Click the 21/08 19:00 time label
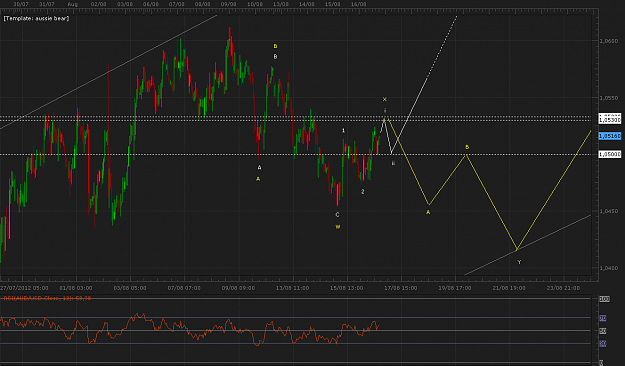The width and height of the screenshot is (625, 366). 509,288
